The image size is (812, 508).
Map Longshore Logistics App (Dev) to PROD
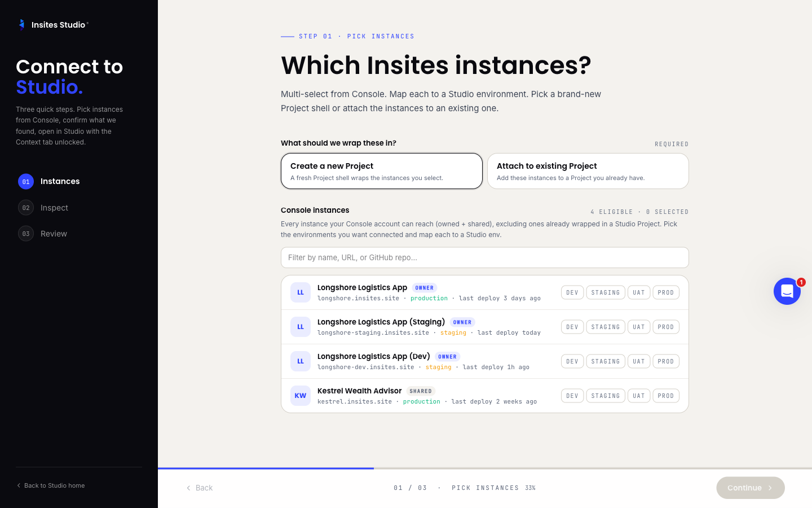666,361
